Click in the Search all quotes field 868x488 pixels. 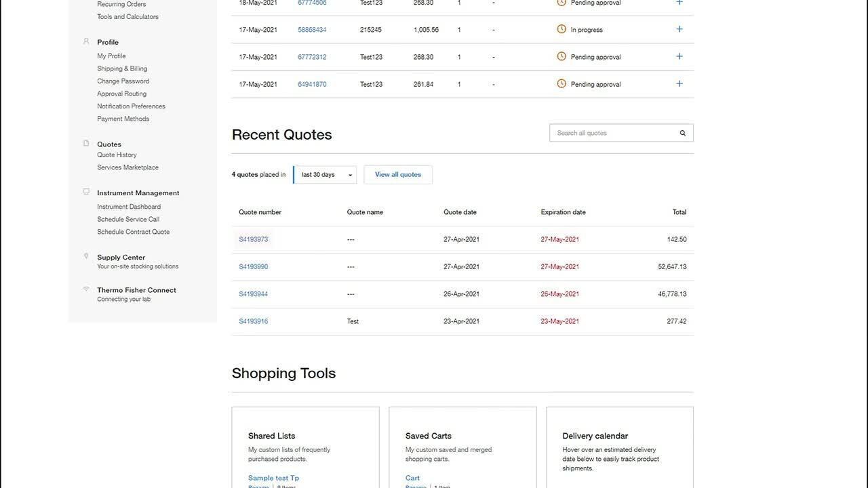point(614,134)
